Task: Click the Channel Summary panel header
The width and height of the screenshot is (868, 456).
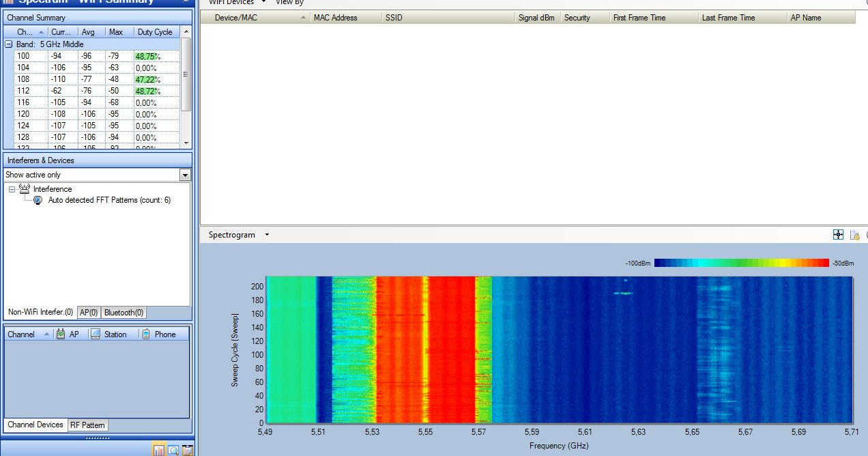Action: pyautogui.click(x=98, y=18)
